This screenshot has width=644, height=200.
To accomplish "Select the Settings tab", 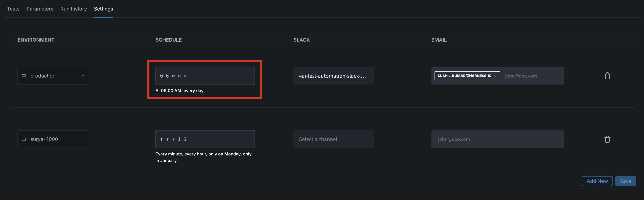I will pyautogui.click(x=103, y=9).
